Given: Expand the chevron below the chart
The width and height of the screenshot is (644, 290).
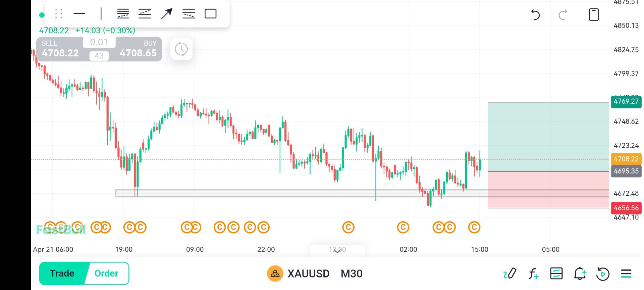Looking at the screenshot, I should point(337,250).
